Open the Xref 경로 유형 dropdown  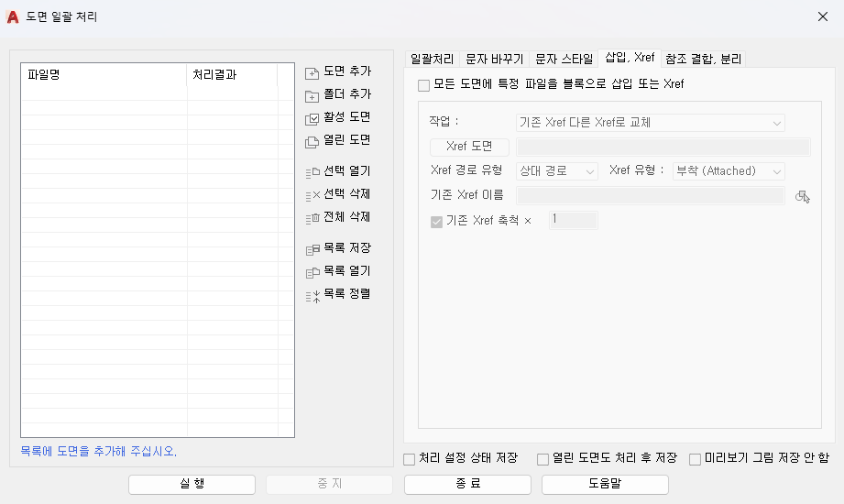pos(556,171)
